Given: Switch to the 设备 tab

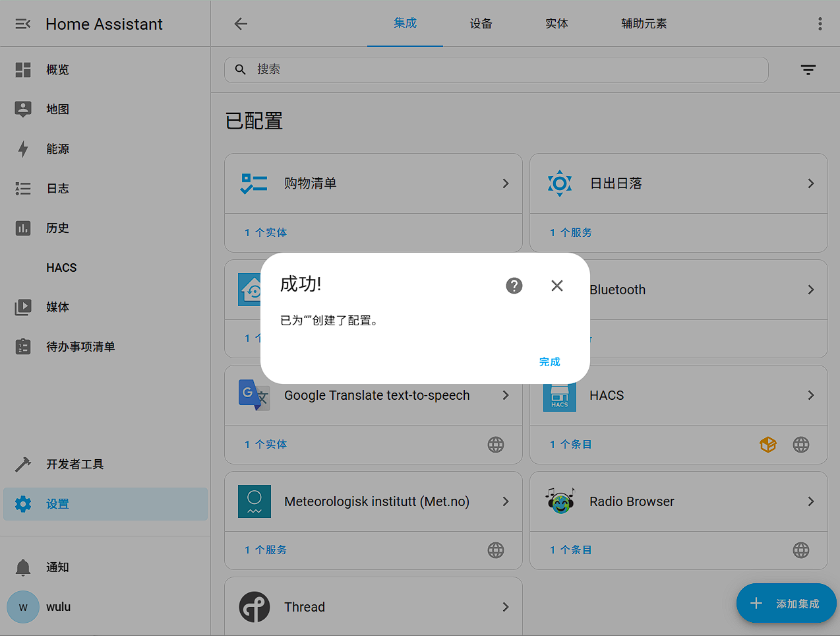Looking at the screenshot, I should (x=481, y=23).
